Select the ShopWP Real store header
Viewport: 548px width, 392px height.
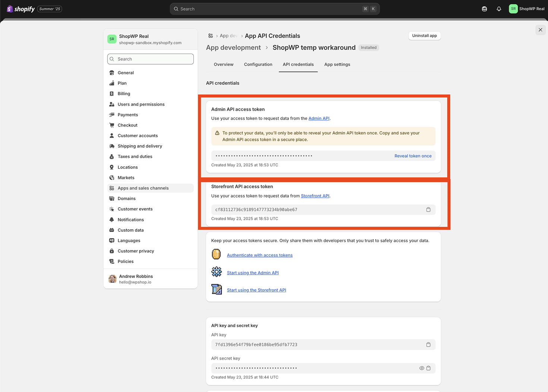point(151,39)
